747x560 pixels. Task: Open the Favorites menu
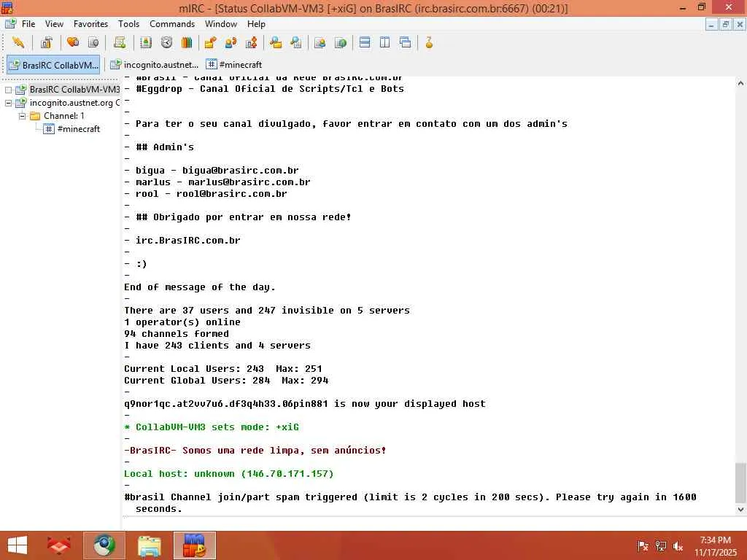90,24
